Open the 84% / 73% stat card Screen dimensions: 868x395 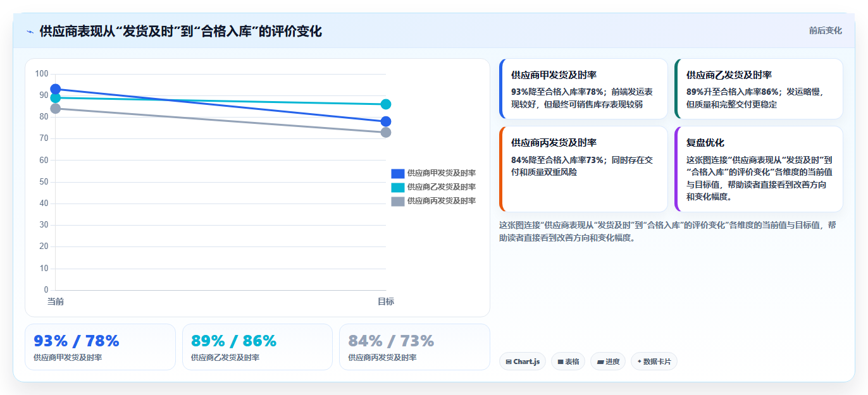tap(414, 347)
